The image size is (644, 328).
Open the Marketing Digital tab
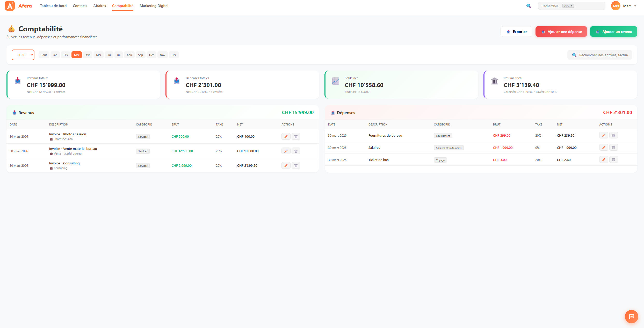[x=154, y=6]
